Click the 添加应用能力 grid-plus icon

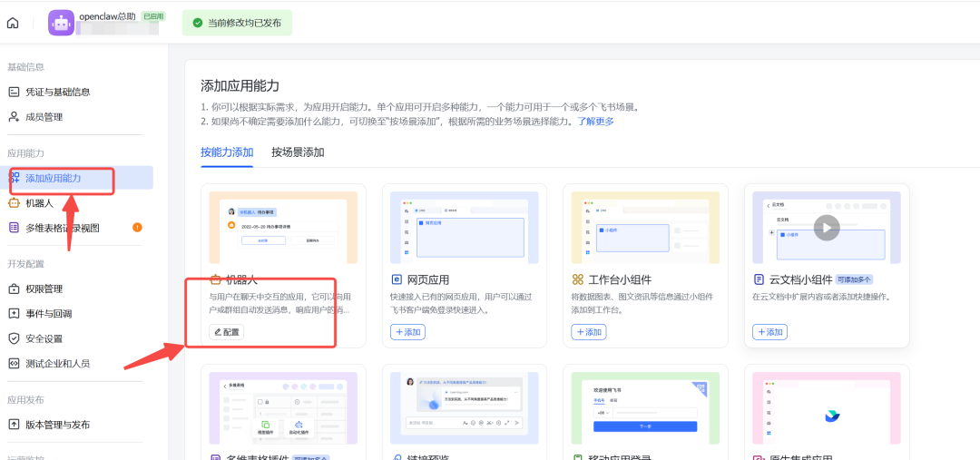(x=14, y=178)
